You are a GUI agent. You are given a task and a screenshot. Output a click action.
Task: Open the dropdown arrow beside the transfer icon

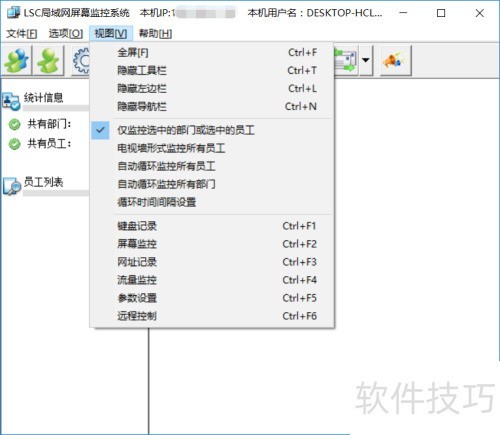tap(366, 60)
